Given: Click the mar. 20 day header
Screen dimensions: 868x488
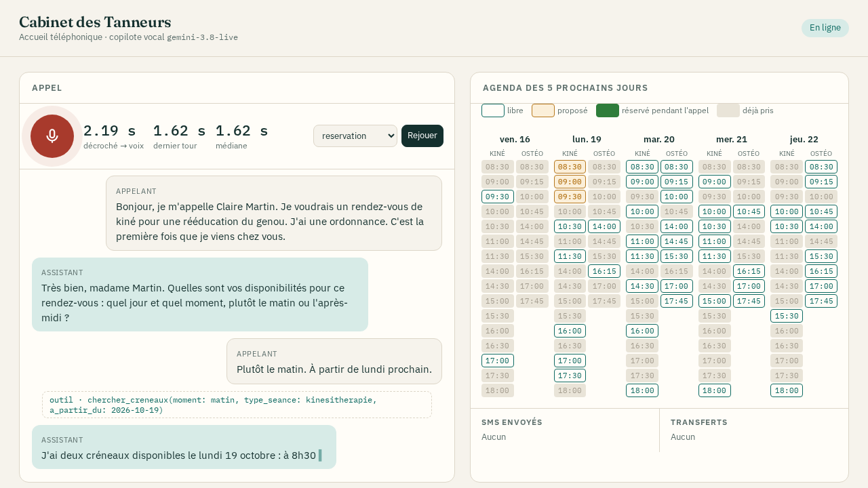Looking at the screenshot, I should pos(659,139).
